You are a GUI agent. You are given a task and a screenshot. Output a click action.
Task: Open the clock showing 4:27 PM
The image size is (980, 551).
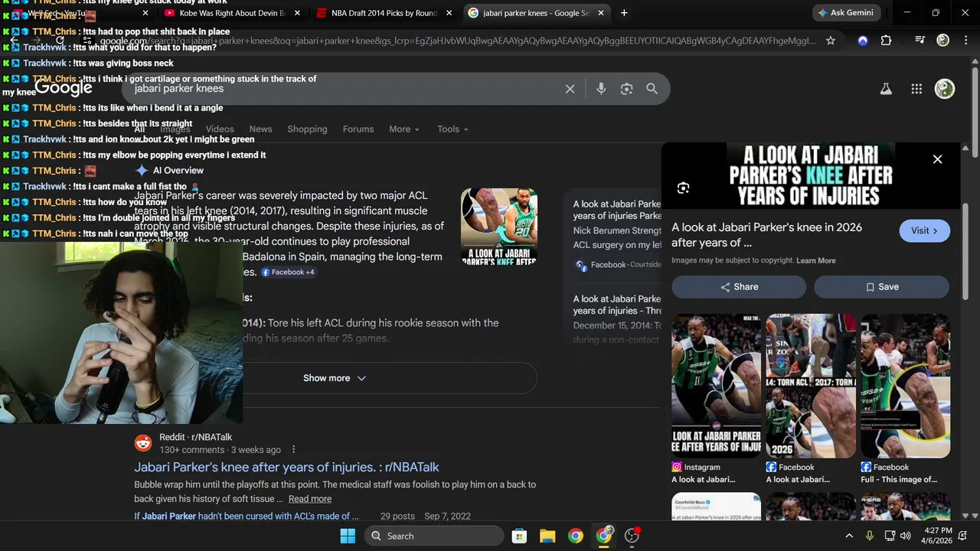(938, 536)
